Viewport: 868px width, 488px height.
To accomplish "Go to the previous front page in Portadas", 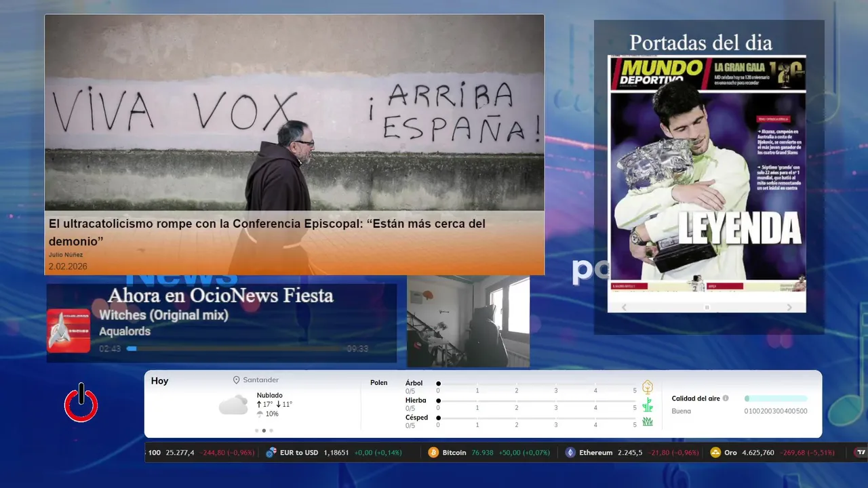I will 625,307.
